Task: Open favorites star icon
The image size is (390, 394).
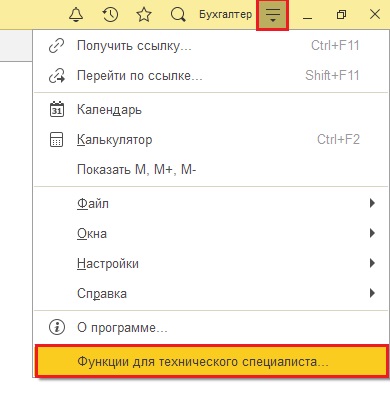Action: pos(144,15)
